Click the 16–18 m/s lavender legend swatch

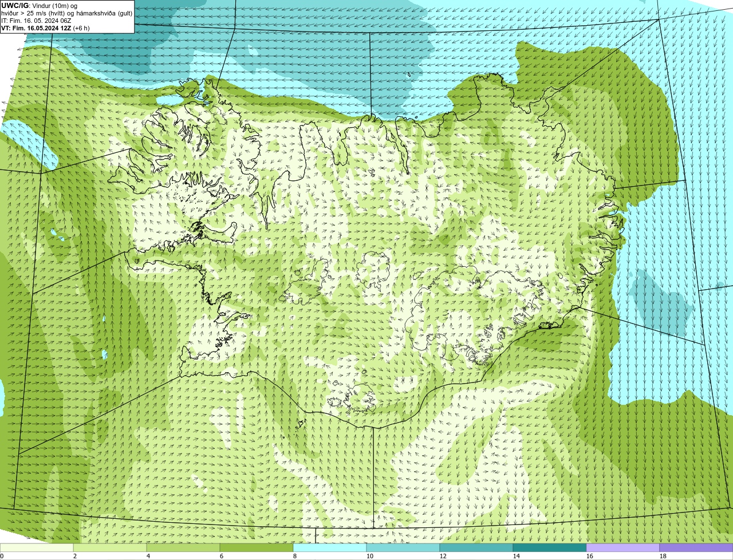coord(623,547)
